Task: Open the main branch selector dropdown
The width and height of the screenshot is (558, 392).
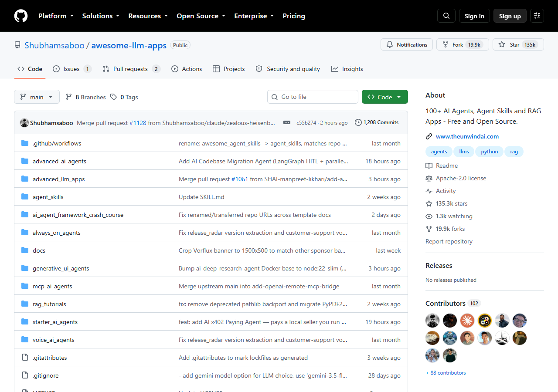Action: pyautogui.click(x=37, y=97)
